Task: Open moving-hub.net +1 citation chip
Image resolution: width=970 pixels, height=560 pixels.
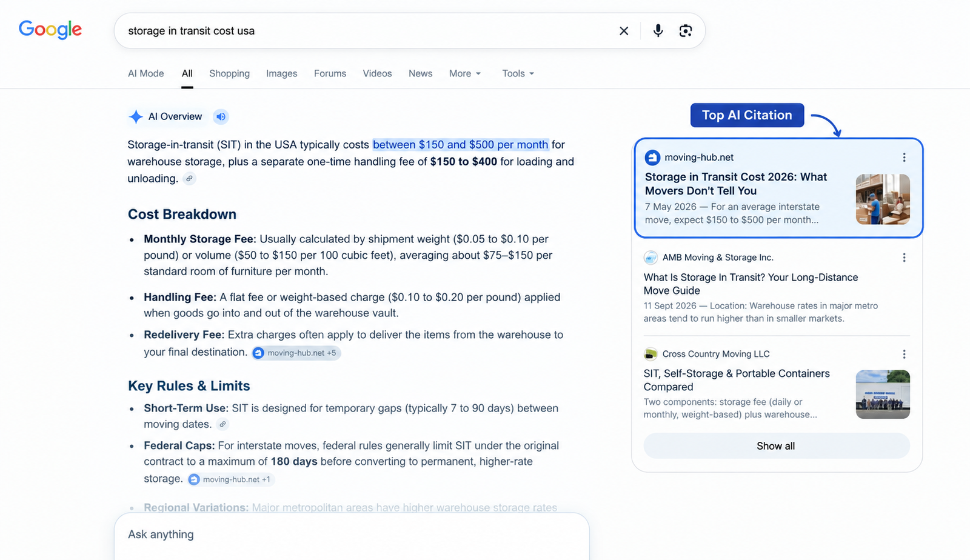Action: click(x=231, y=479)
